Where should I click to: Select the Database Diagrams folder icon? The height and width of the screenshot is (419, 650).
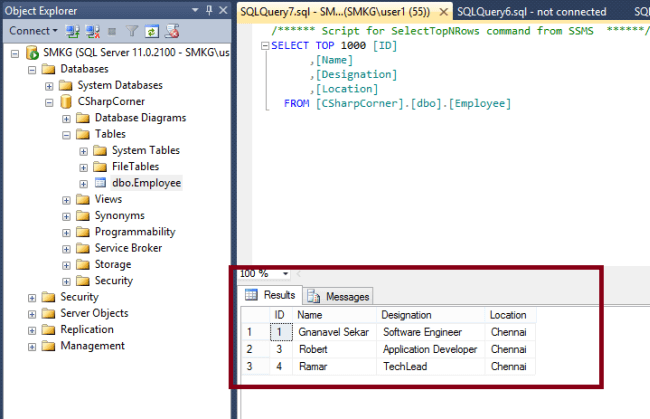click(x=83, y=118)
